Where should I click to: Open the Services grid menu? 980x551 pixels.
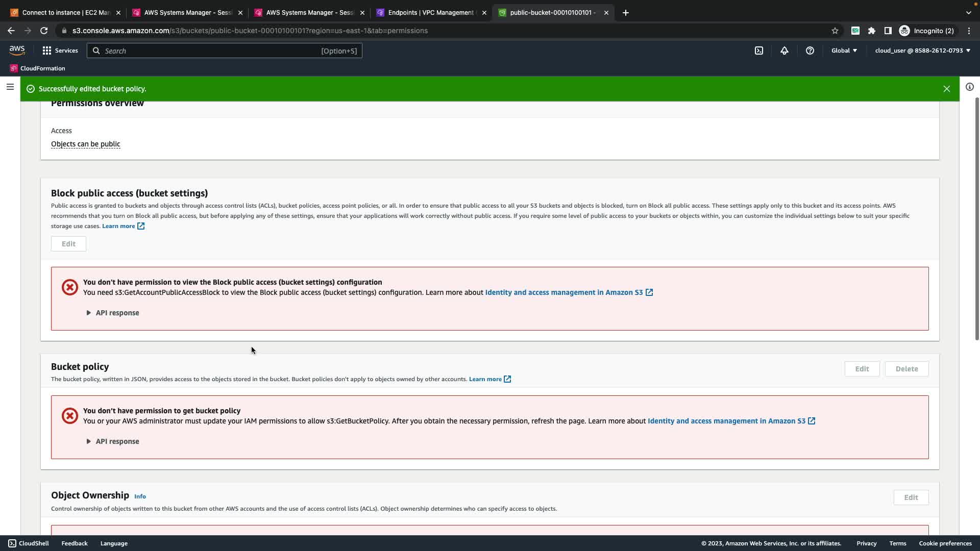(x=60, y=51)
